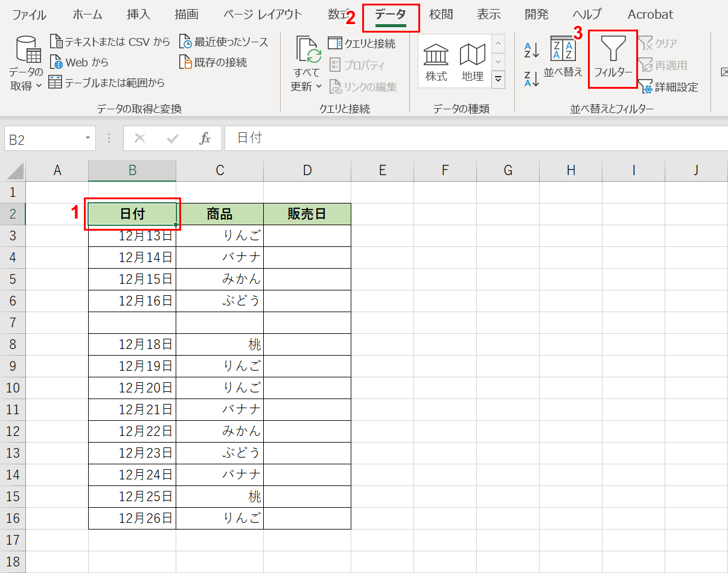This screenshot has width=728, height=573.
Task: Switch to the Home (ホーム) tab
Action: pyautogui.click(x=87, y=14)
